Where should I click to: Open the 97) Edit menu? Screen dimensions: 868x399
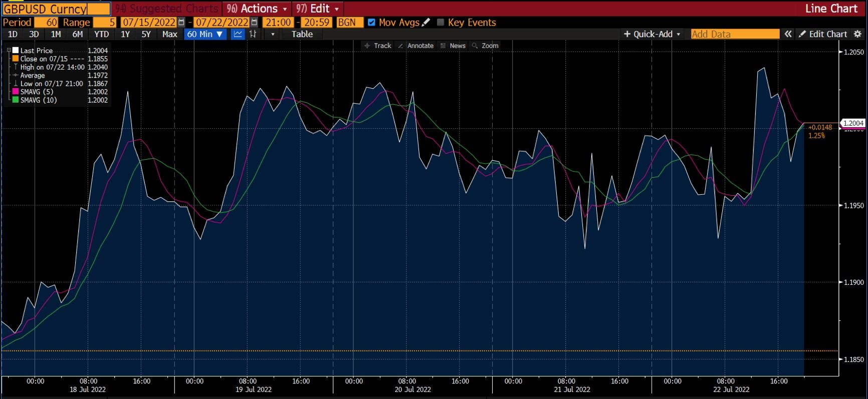[318, 9]
